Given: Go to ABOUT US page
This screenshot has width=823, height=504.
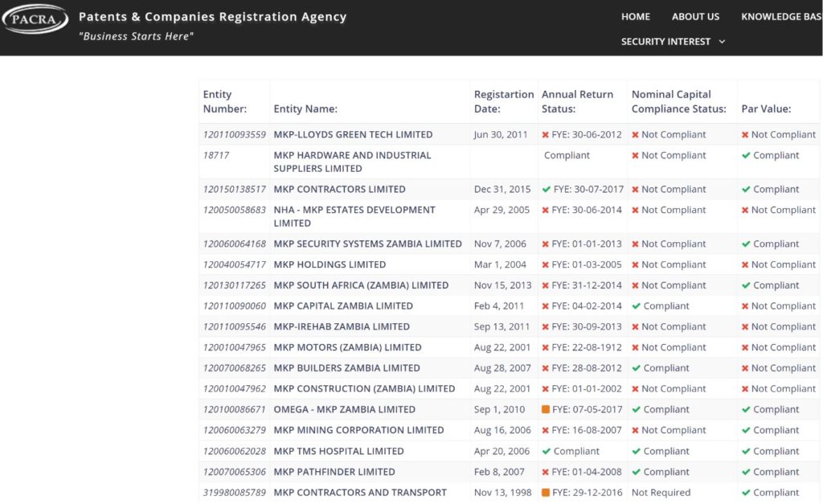Looking at the screenshot, I should coord(695,17).
